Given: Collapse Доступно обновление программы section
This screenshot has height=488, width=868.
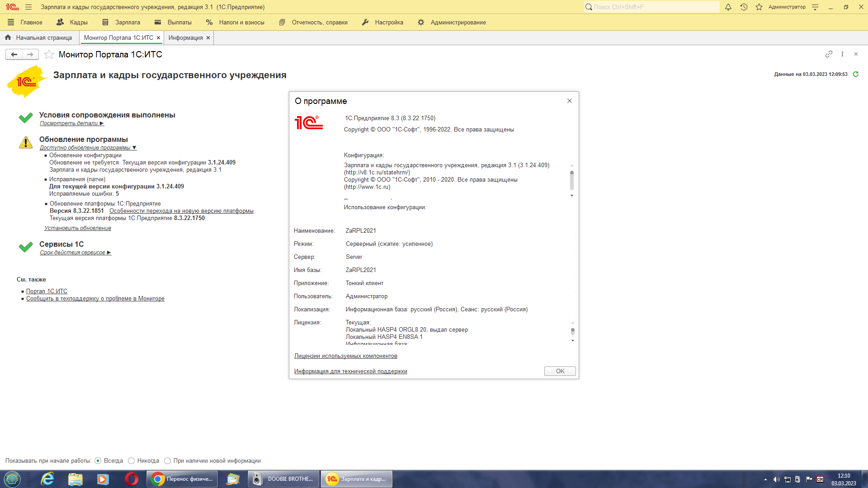Looking at the screenshot, I should (x=88, y=148).
